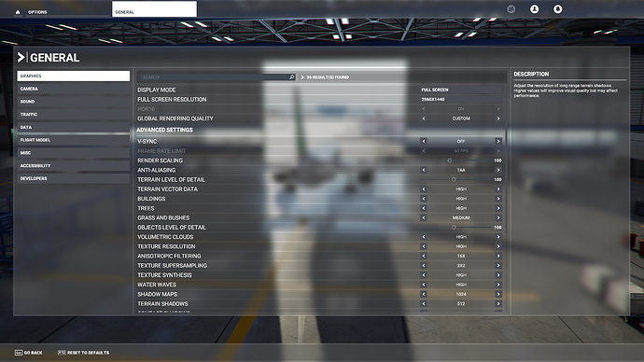
Task: Lower Texture Resolution setting
Action: coord(424,246)
